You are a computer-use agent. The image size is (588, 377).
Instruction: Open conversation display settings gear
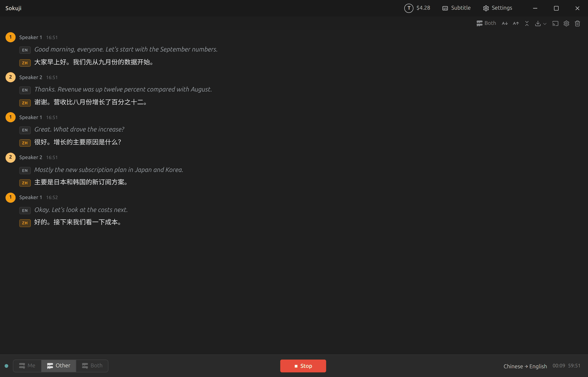coord(566,23)
